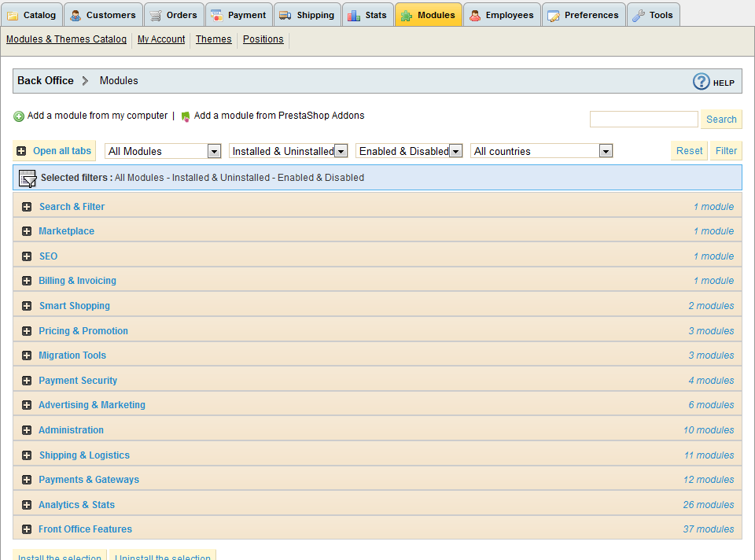Click the Stats tab chart icon
Viewport: 755px width, 560px height.
(354, 16)
